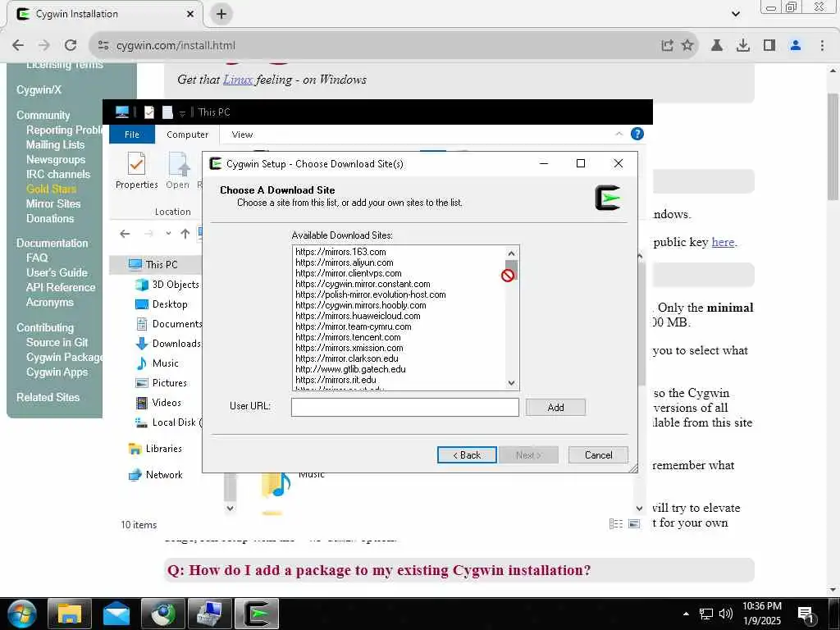Screen dimensions: 840x630
Task: Select Local Disk in Explorer tree
Action: tap(168, 422)
